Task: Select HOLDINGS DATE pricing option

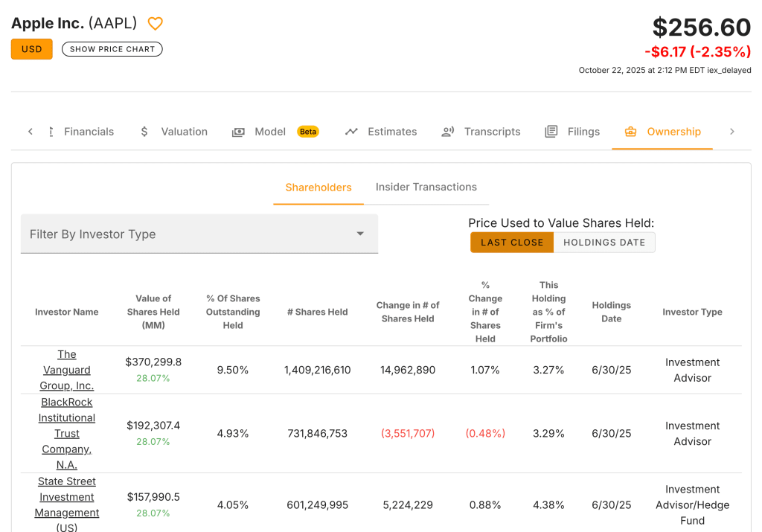Action: point(604,243)
